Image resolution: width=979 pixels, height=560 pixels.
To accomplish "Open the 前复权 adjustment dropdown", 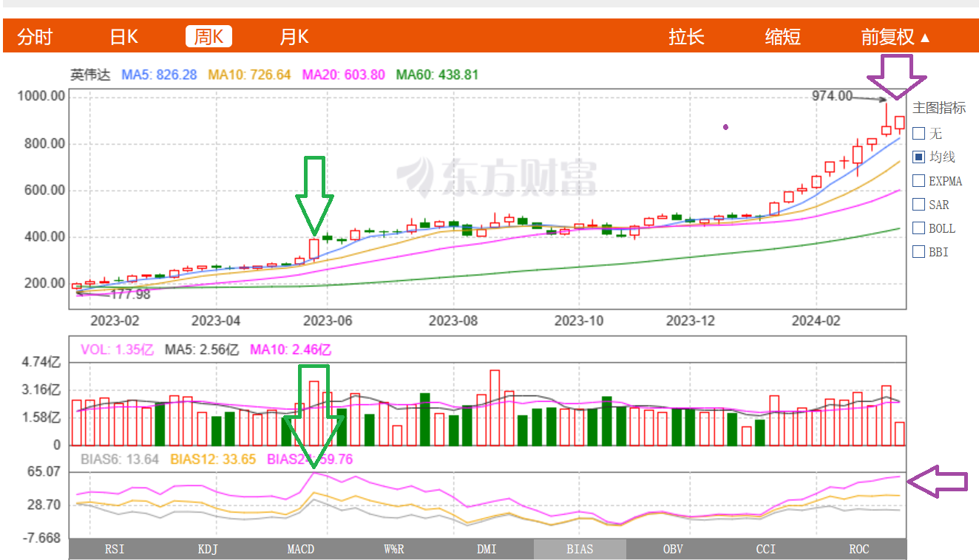I will pyautogui.click(x=895, y=37).
